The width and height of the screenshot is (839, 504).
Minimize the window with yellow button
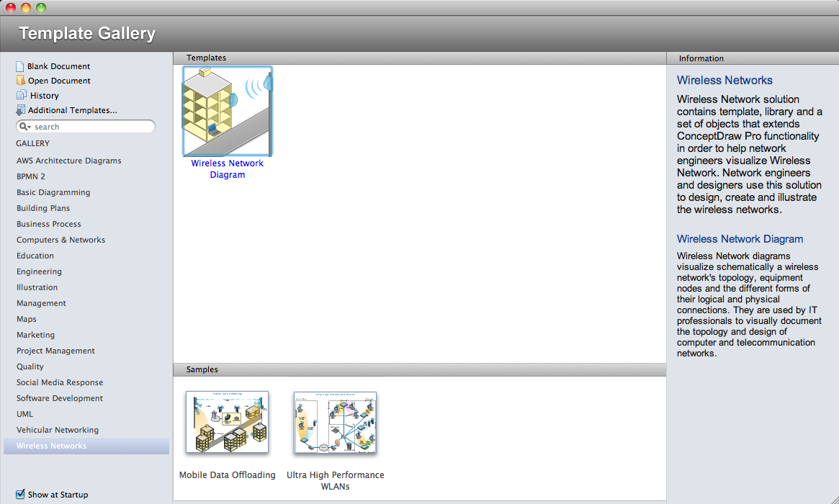tap(26, 7)
